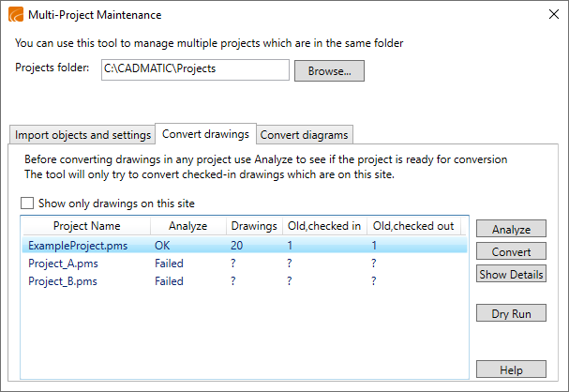Viewport: 569px width, 392px height.
Task: Click the Convert button
Action: pos(511,251)
